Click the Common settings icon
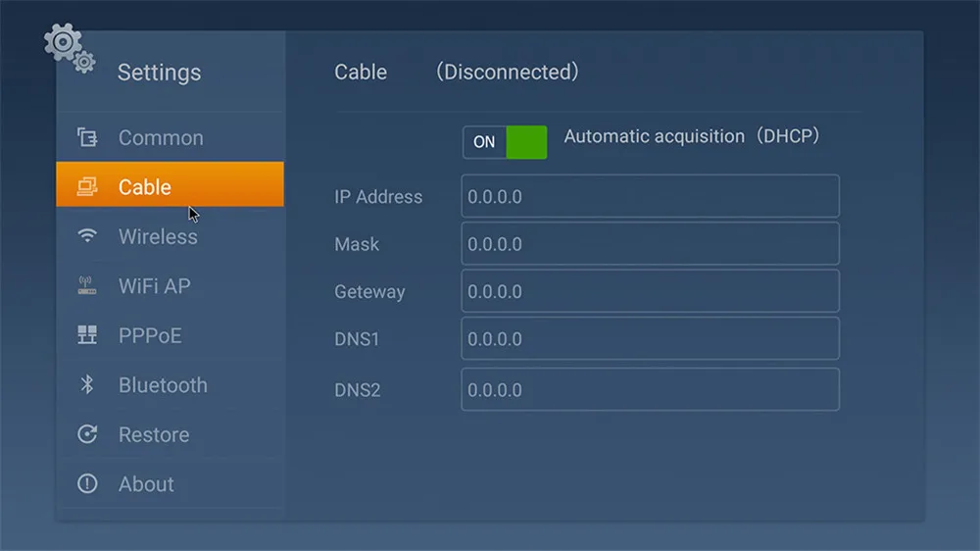The width and height of the screenshot is (980, 551). click(x=87, y=138)
